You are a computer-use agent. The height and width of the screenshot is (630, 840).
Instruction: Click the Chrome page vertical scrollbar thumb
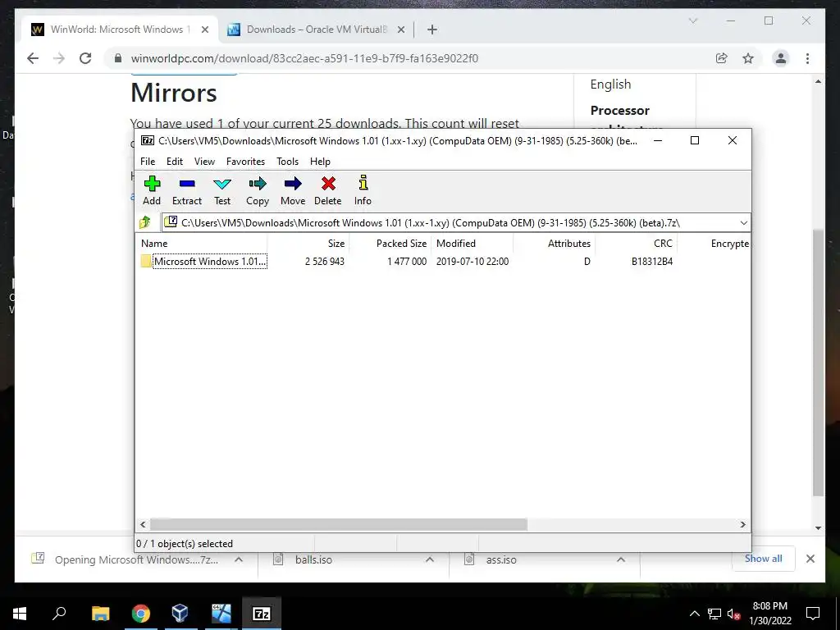818,363
